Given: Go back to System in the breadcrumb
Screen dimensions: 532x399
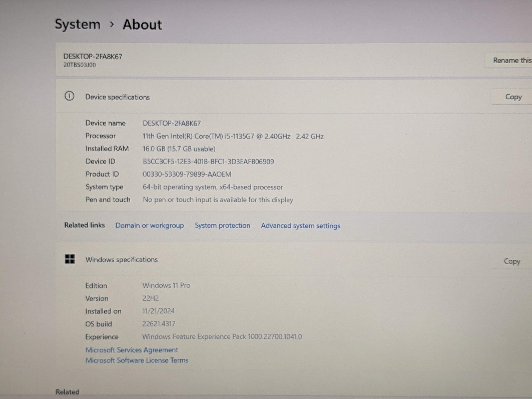Looking at the screenshot, I should coord(77,25).
